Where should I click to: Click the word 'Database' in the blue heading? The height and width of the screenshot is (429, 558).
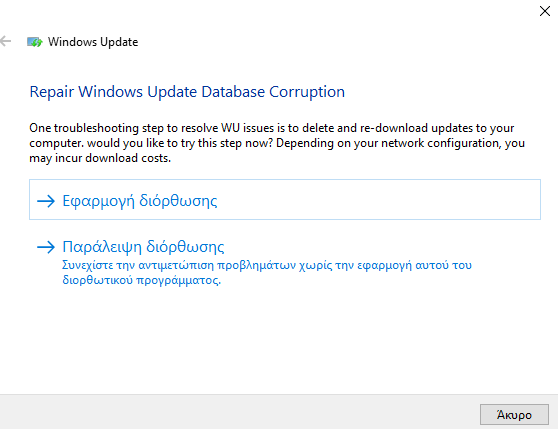[233, 92]
